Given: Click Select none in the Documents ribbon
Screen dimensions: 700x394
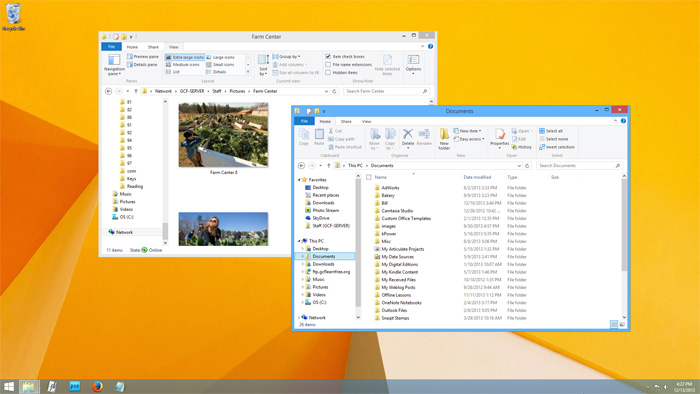Looking at the screenshot, I should [x=554, y=139].
